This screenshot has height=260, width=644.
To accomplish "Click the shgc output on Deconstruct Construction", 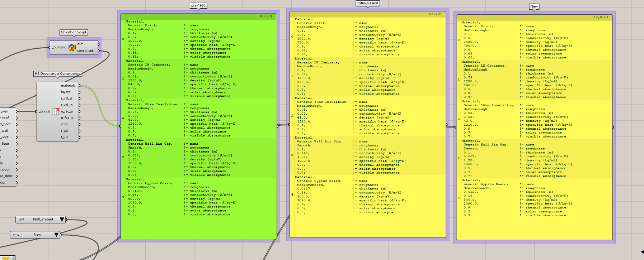I will click(65, 124).
